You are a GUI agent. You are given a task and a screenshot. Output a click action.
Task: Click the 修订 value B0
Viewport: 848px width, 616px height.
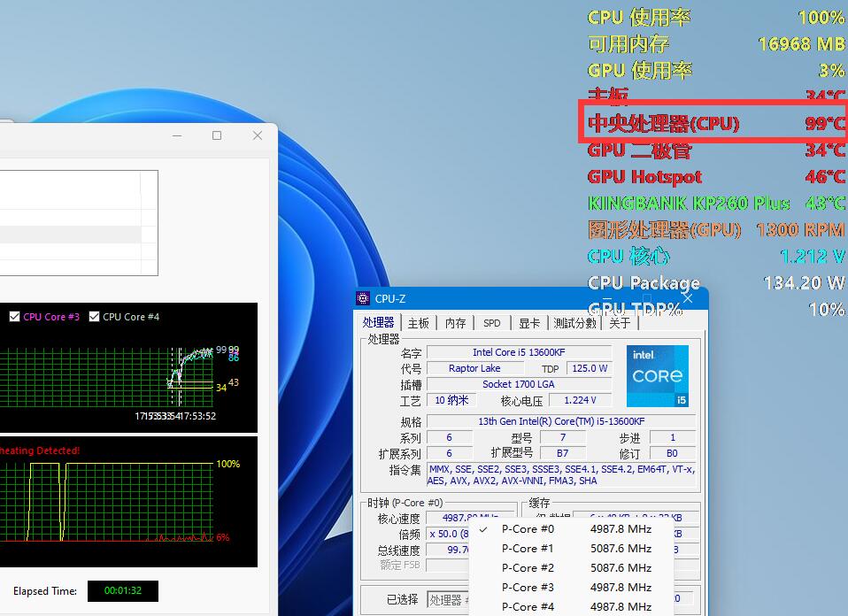point(673,453)
